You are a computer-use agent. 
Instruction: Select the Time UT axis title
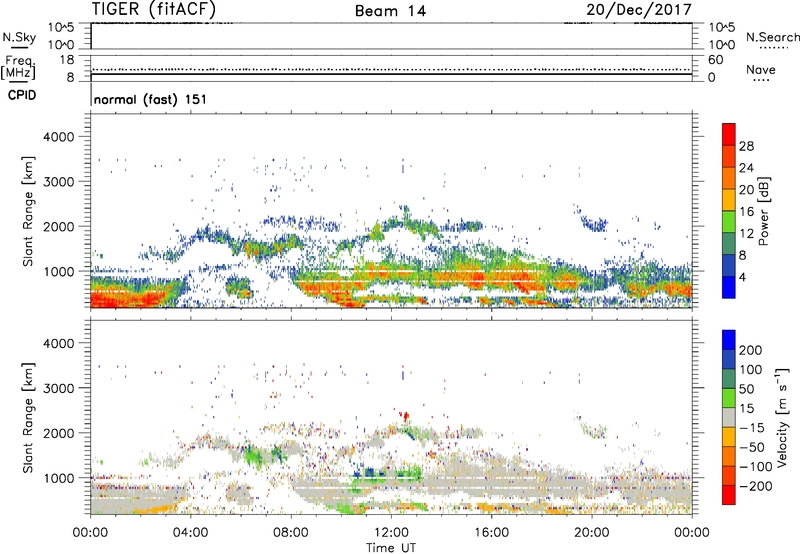coord(391,548)
